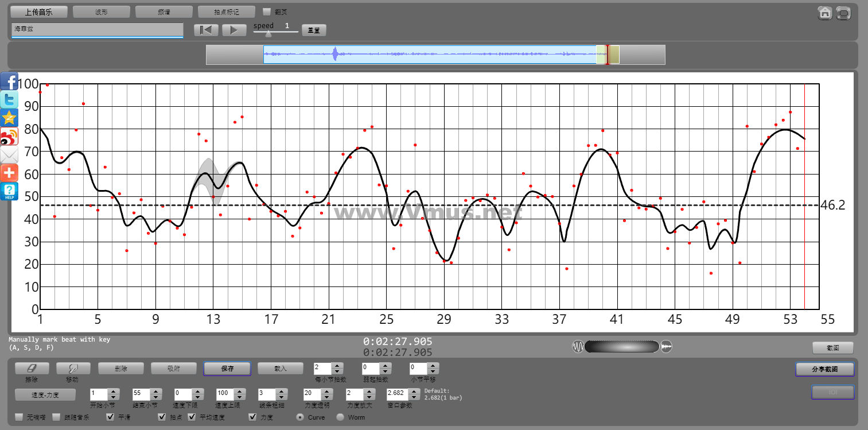Enable the 翻页 page-turn checkbox
This screenshot has width=868, height=430.
tap(267, 11)
